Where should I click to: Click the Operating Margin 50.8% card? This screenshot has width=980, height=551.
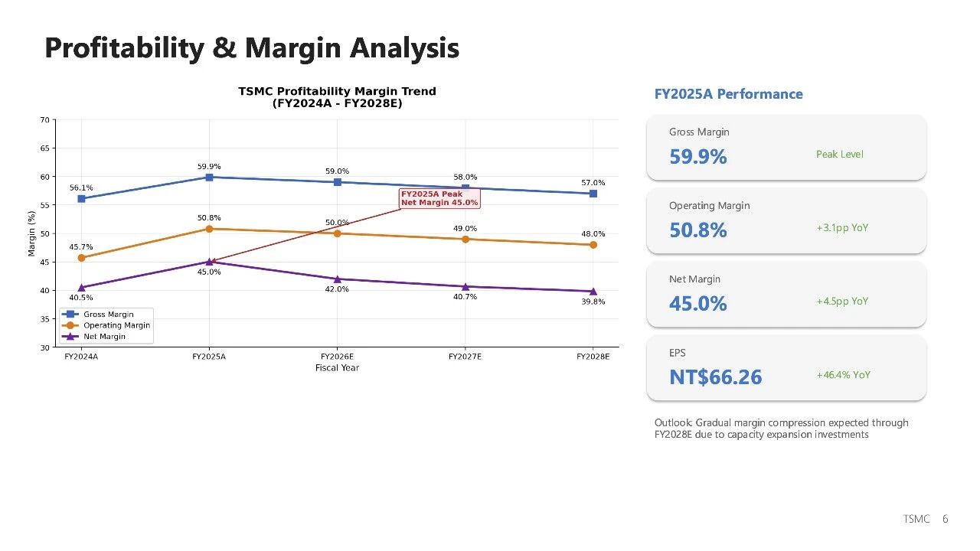click(x=786, y=220)
